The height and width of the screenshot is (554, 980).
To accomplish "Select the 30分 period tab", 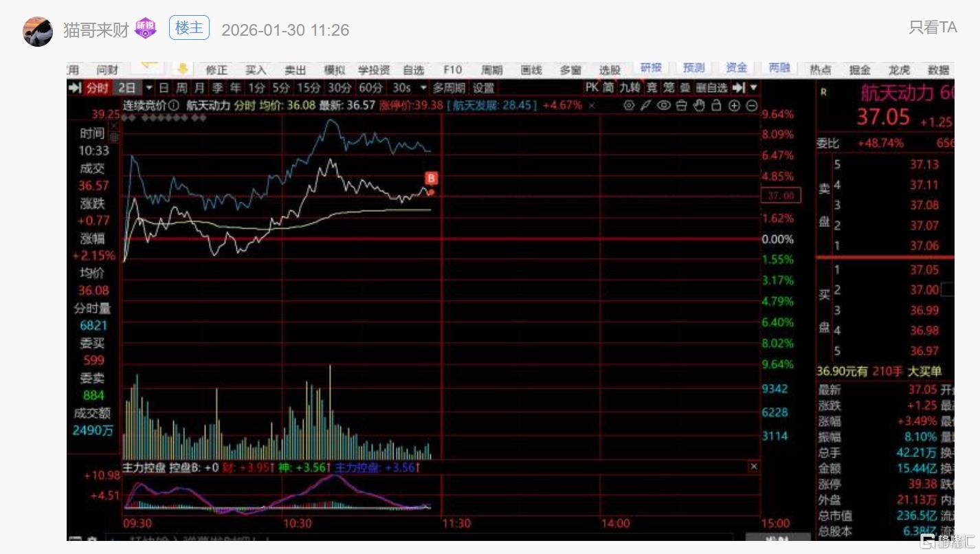I will pyautogui.click(x=339, y=88).
